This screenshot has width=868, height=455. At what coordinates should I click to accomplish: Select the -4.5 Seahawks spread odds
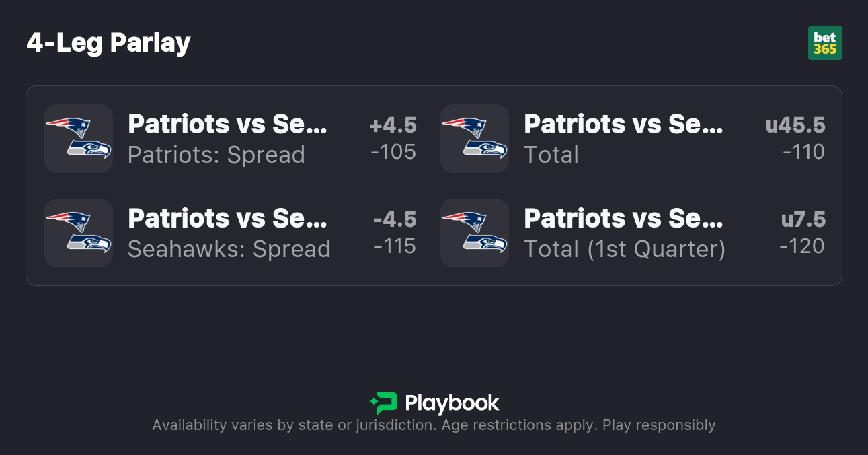(x=395, y=233)
